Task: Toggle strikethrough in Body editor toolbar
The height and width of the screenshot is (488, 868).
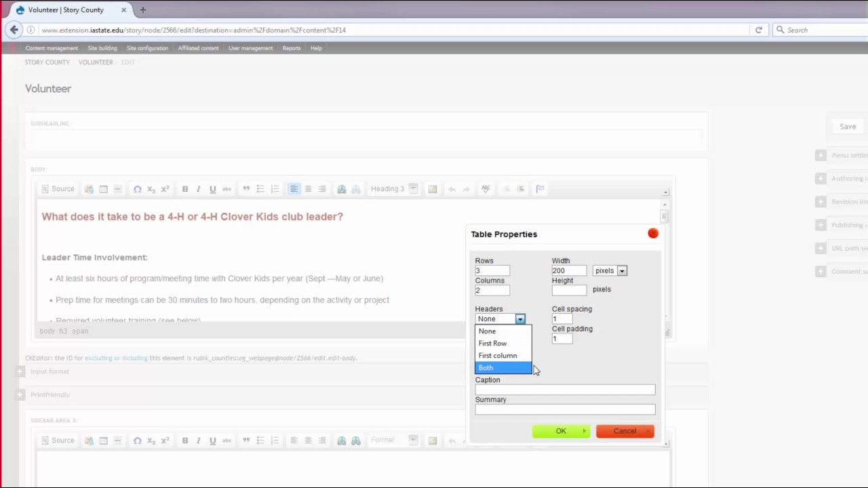Action: coord(226,189)
